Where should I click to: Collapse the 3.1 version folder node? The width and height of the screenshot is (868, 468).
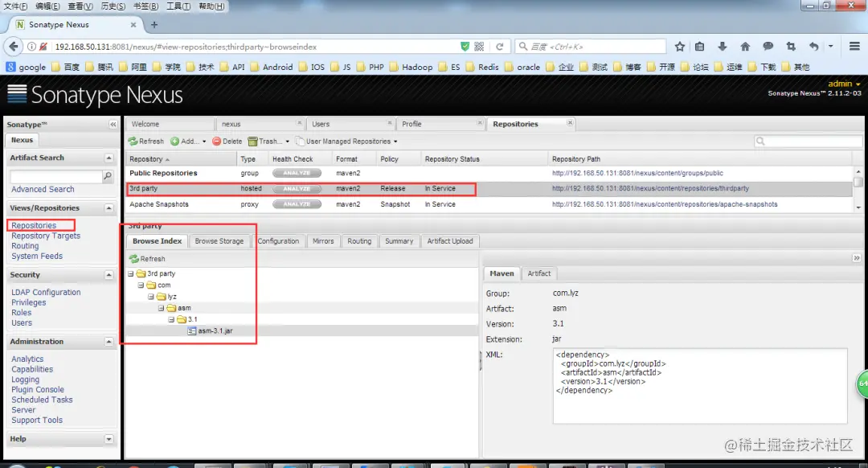click(x=171, y=319)
